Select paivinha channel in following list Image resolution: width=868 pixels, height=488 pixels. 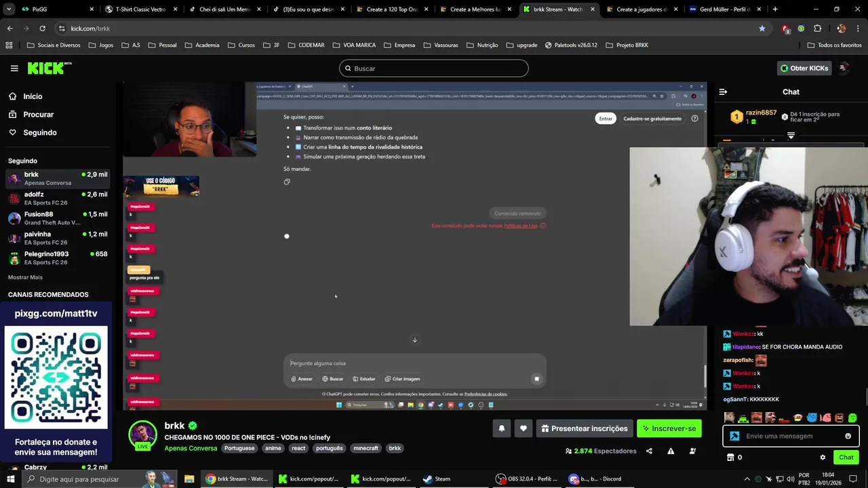click(57, 238)
